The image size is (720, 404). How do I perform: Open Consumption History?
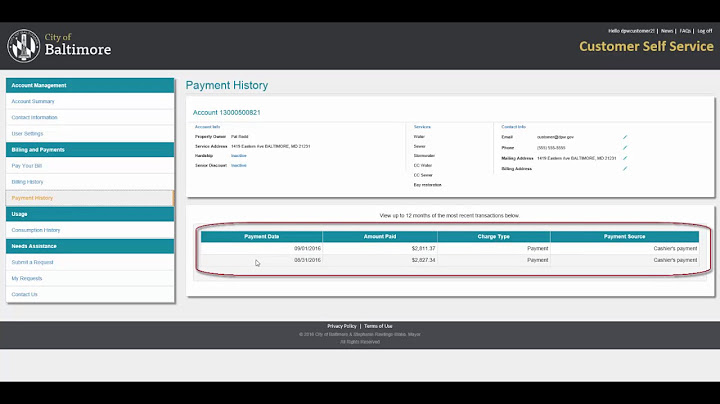click(x=36, y=230)
